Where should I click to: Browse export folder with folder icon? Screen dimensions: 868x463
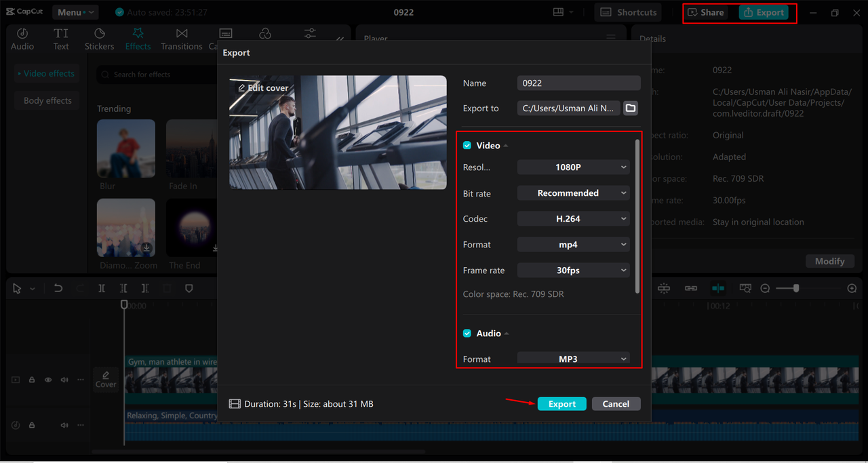click(x=631, y=108)
